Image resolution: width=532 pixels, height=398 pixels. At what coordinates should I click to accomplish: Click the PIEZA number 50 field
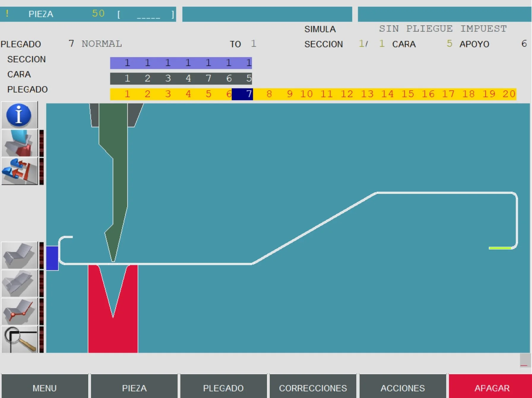coord(98,14)
